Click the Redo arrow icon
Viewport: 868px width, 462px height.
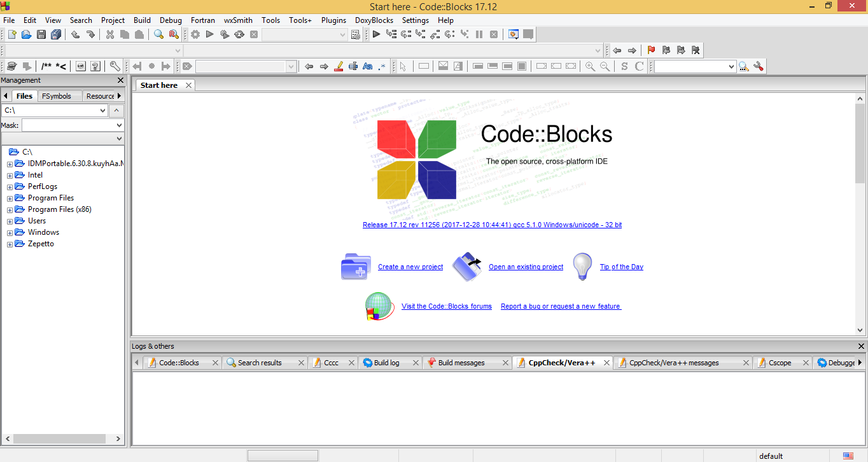pos(90,34)
